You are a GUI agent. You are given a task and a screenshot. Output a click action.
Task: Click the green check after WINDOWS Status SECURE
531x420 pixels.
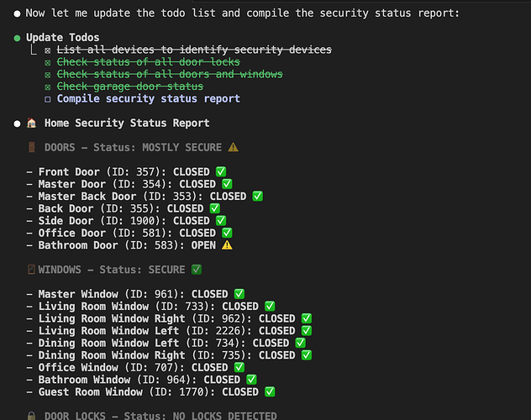click(x=197, y=270)
